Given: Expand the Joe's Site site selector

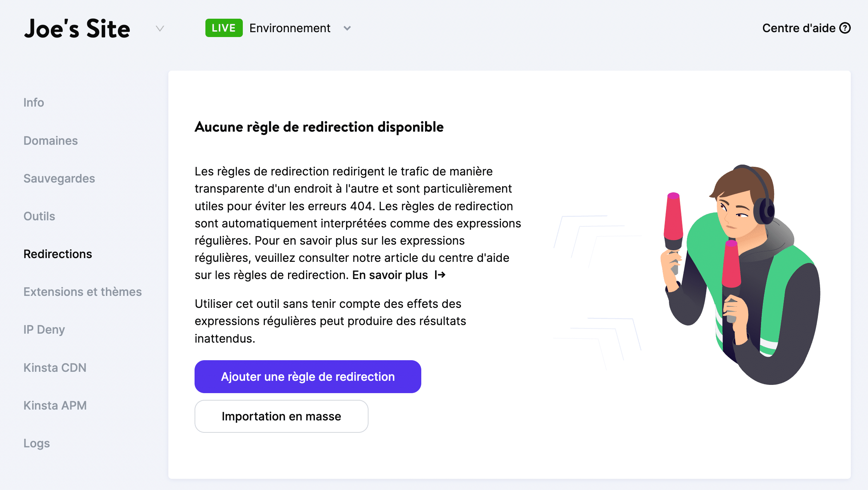Looking at the screenshot, I should tap(160, 28).
